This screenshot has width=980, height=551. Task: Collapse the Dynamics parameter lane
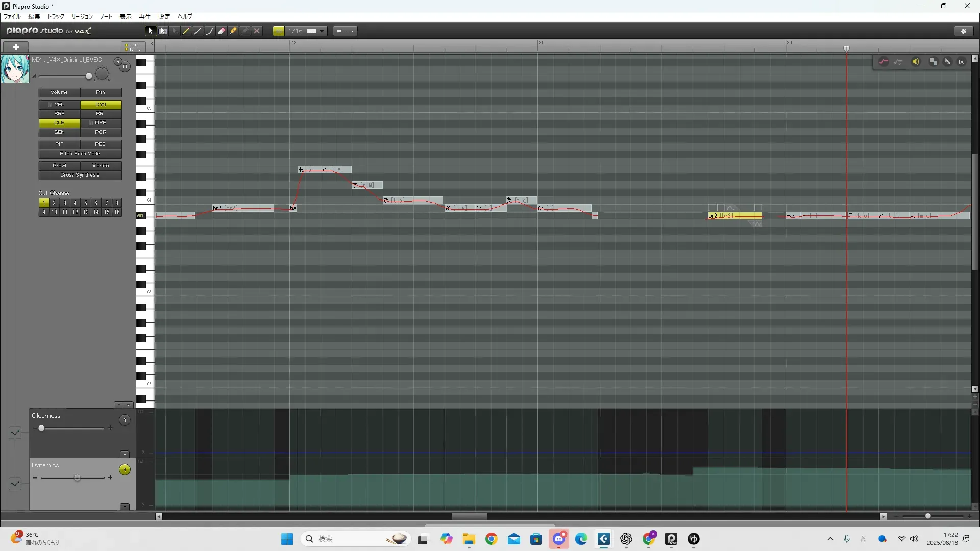(x=125, y=507)
